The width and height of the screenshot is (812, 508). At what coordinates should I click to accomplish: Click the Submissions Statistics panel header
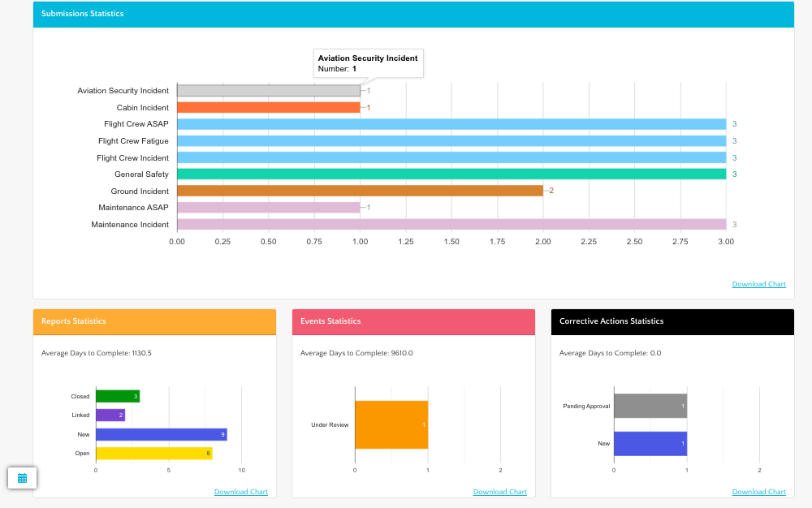413,14
